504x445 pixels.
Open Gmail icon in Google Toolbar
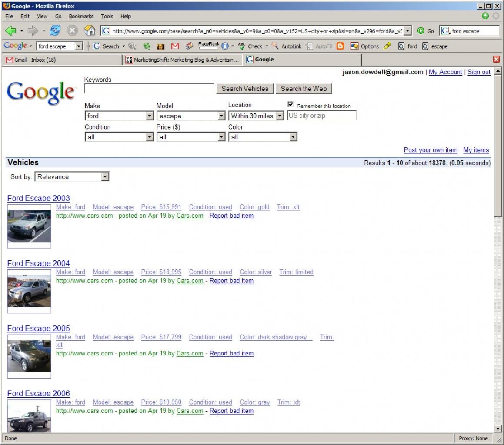coord(175,46)
